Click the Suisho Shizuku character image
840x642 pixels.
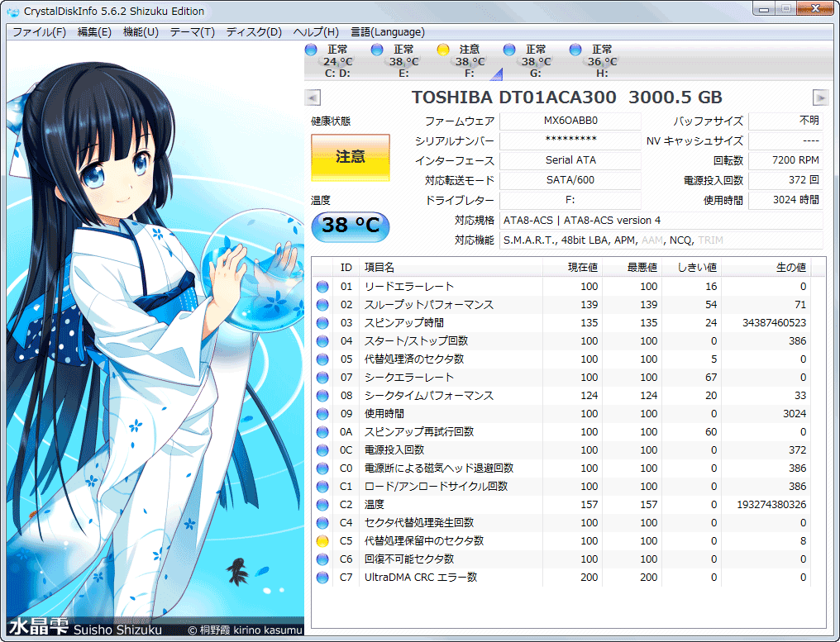(155, 339)
